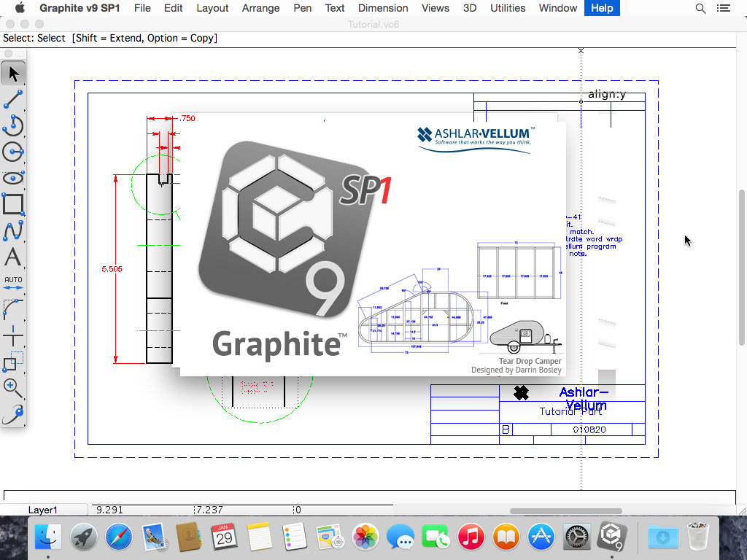747x560 pixels.
Task: Select the Spline tool
Action: pyautogui.click(x=13, y=230)
